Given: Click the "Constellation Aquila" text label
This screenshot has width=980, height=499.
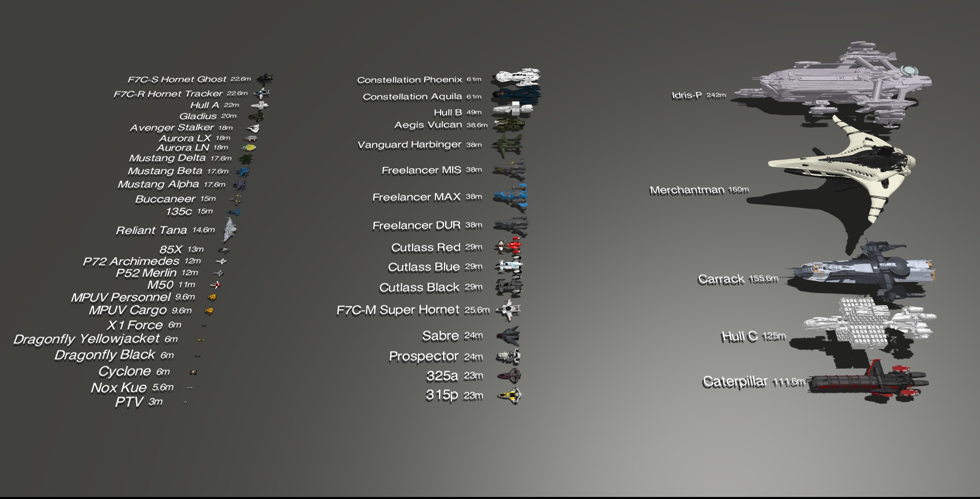Looking at the screenshot, I should pyautogui.click(x=412, y=96).
